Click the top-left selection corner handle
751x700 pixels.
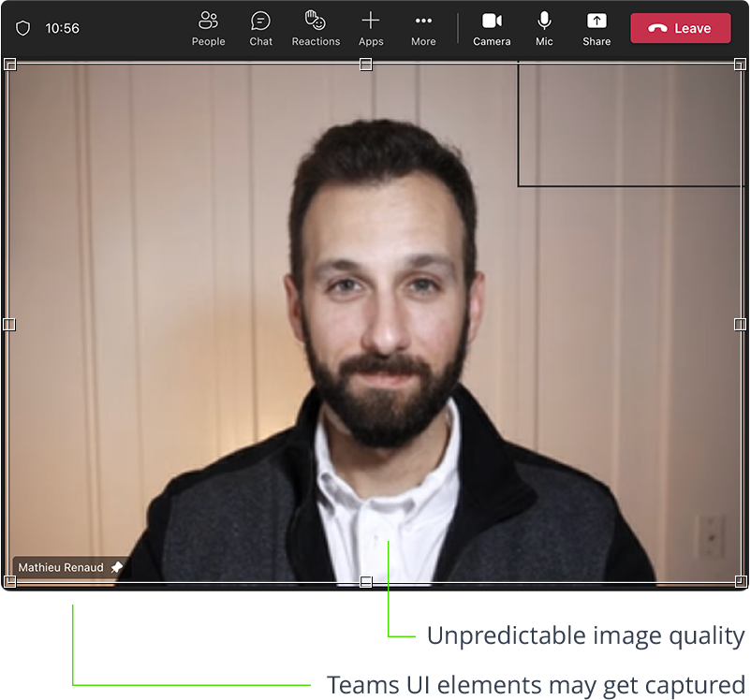click(9, 65)
